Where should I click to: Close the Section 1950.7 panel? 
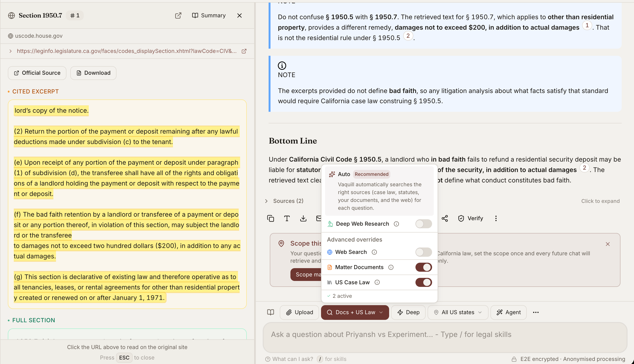[239, 15]
